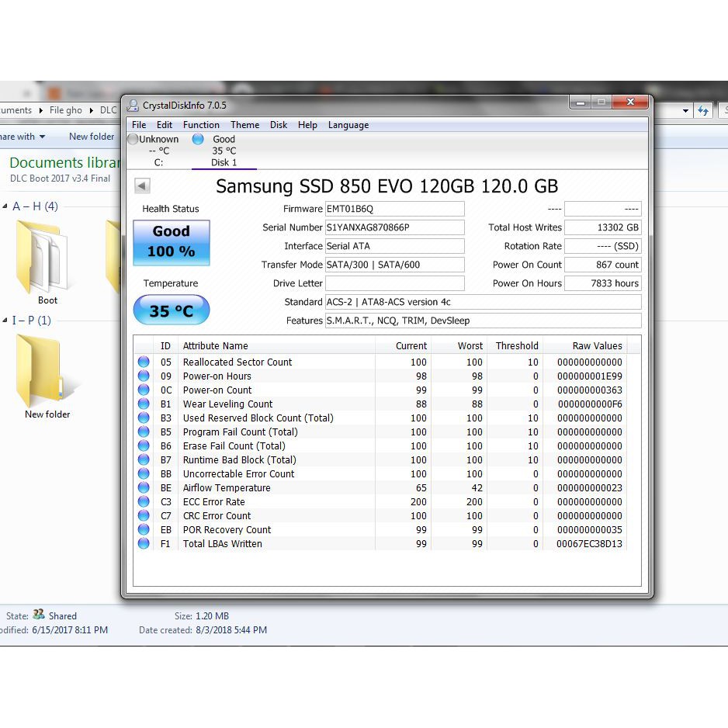Click the 35 °C temperature button
This screenshot has width=728, height=728.
click(172, 310)
